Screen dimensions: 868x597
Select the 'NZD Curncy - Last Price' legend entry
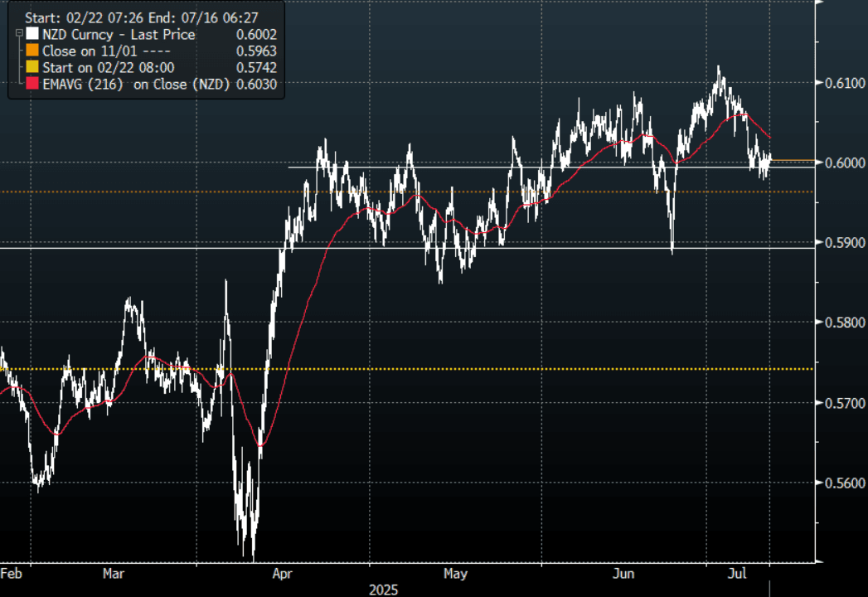(x=119, y=34)
